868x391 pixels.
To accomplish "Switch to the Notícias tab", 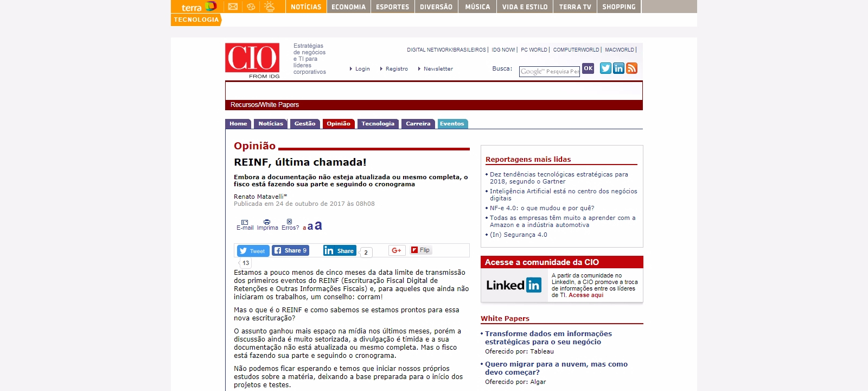I will pyautogui.click(x=271, y=124).
